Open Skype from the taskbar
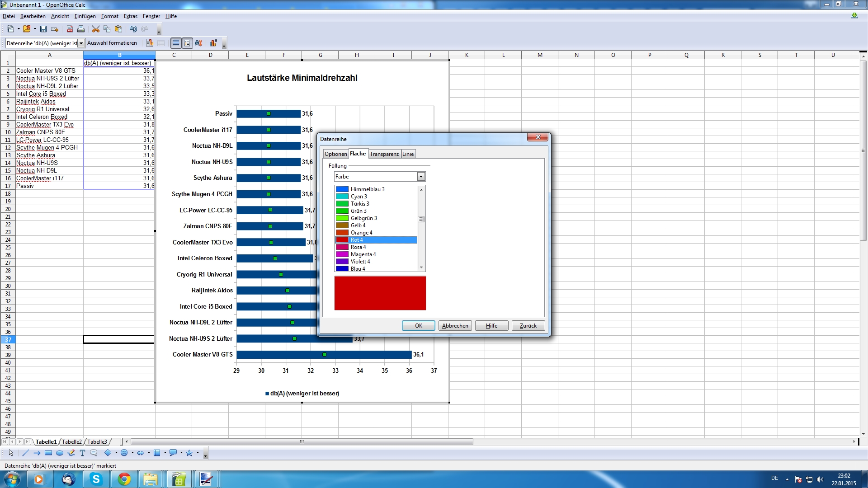The image size is (868, 488). 96,479
